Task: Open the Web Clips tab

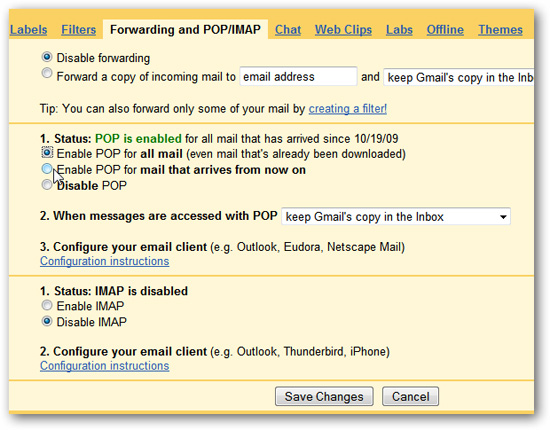Action: 343,30
